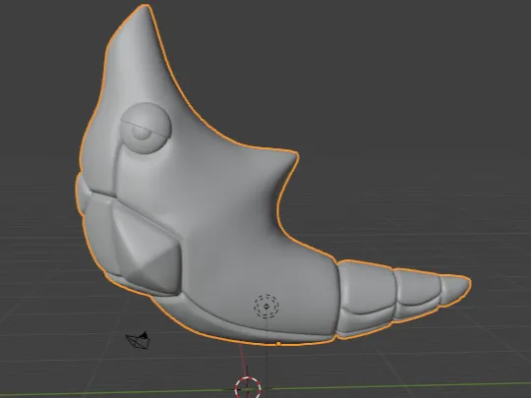
Task: Select the dashed-circle light object on the model
Action: tap(266, 307)
